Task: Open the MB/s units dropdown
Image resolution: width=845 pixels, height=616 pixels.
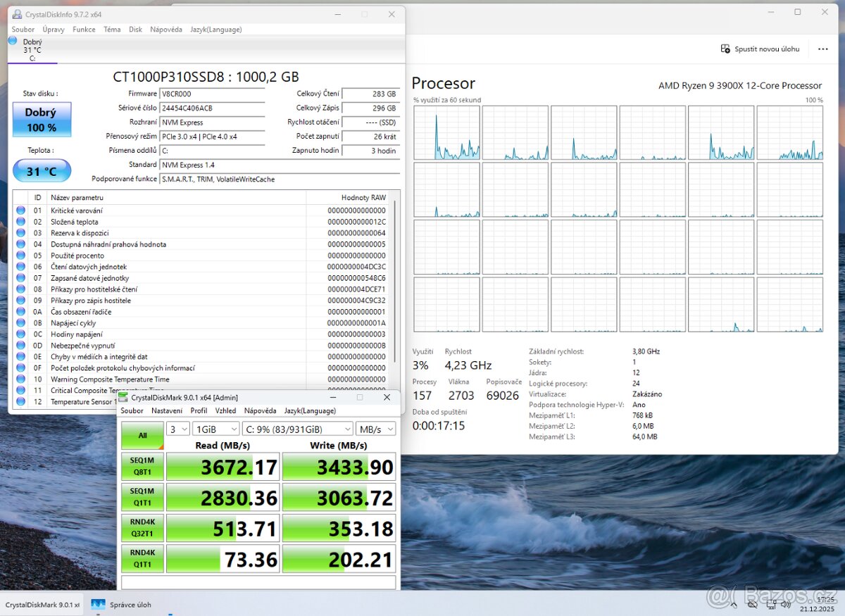Action: (x=374, y=428)
